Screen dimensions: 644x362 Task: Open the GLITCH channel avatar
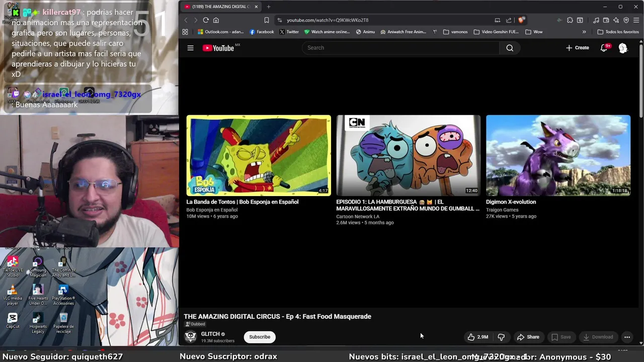[x=191, y=337]
